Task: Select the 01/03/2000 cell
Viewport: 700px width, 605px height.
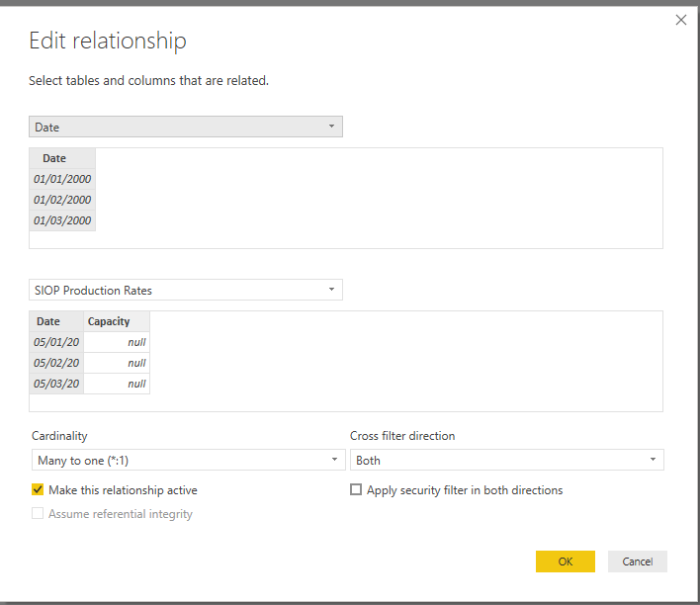Action: (62, 220)
